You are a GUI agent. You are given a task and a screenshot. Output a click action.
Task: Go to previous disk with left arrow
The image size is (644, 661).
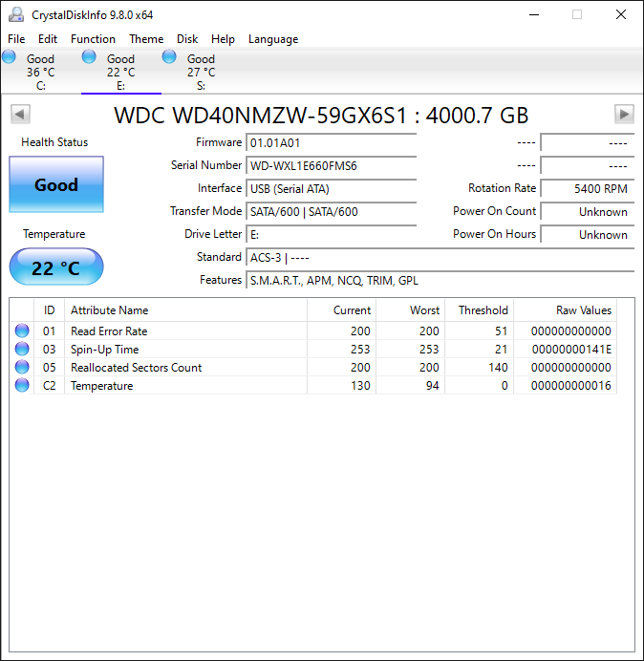[x=20, y=114]
